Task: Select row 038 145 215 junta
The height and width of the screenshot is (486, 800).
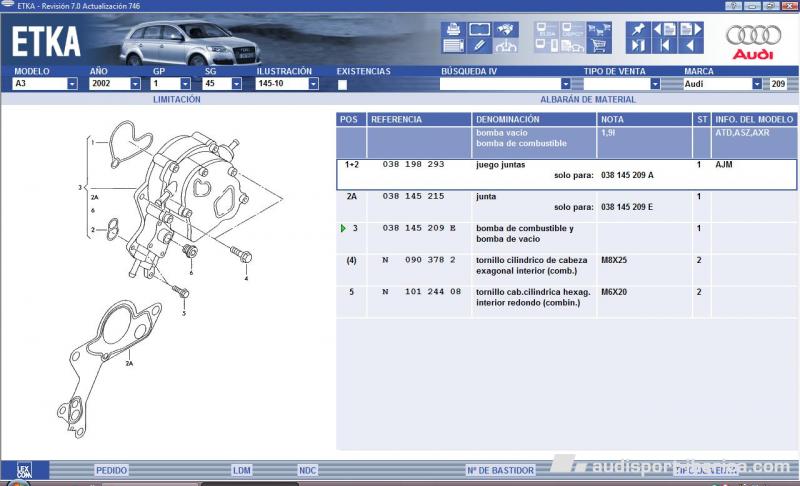Action: tap(566, 206)
